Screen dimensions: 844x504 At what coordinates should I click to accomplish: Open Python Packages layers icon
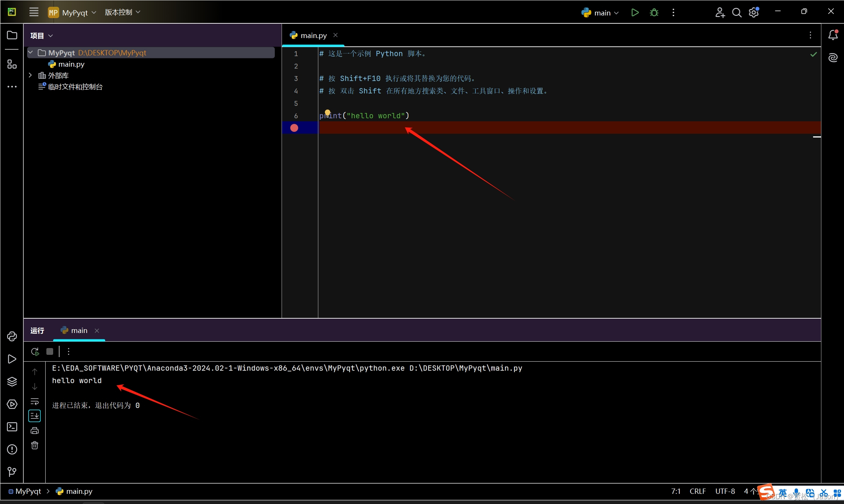(12, 382)
